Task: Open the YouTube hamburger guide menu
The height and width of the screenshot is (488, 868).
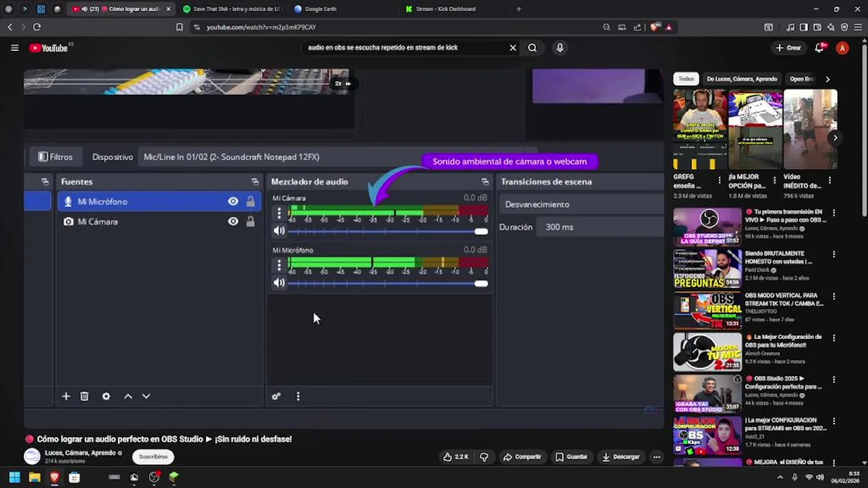Action: pos(14,48)
